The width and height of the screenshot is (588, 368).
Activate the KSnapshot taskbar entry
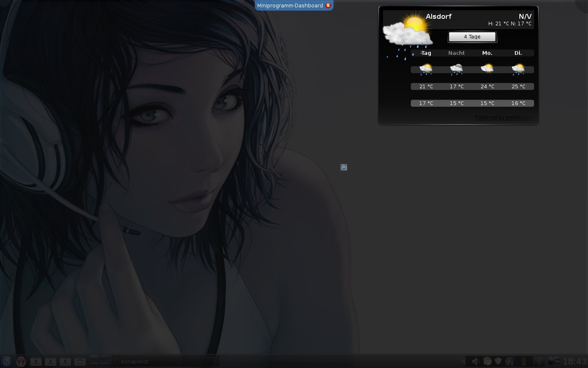(166, 361)
